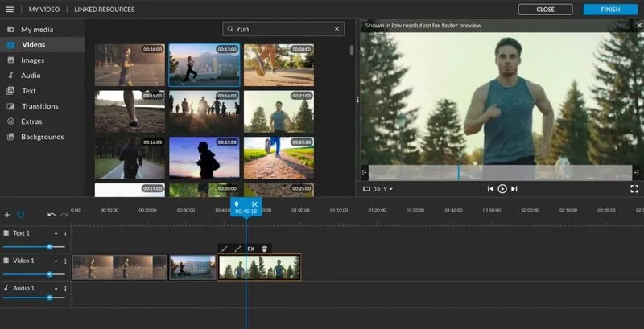Screen dimensions: 644x329
Task: Split clip with the scissors icon
Action: tap(254, 204)
